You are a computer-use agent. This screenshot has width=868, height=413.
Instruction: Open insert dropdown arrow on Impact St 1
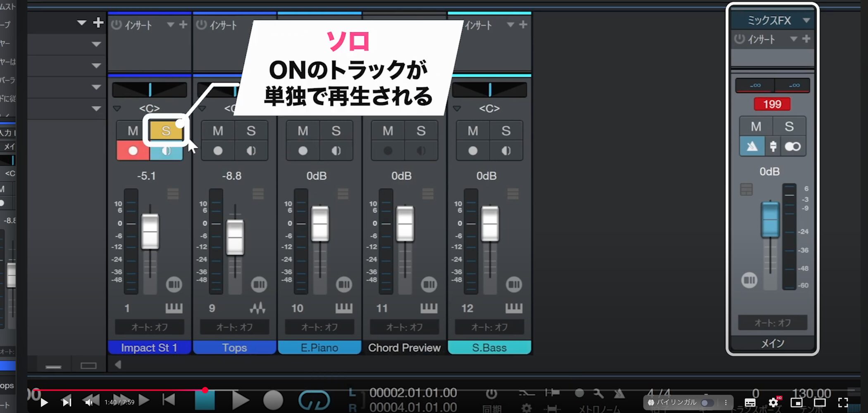[170, 25]
